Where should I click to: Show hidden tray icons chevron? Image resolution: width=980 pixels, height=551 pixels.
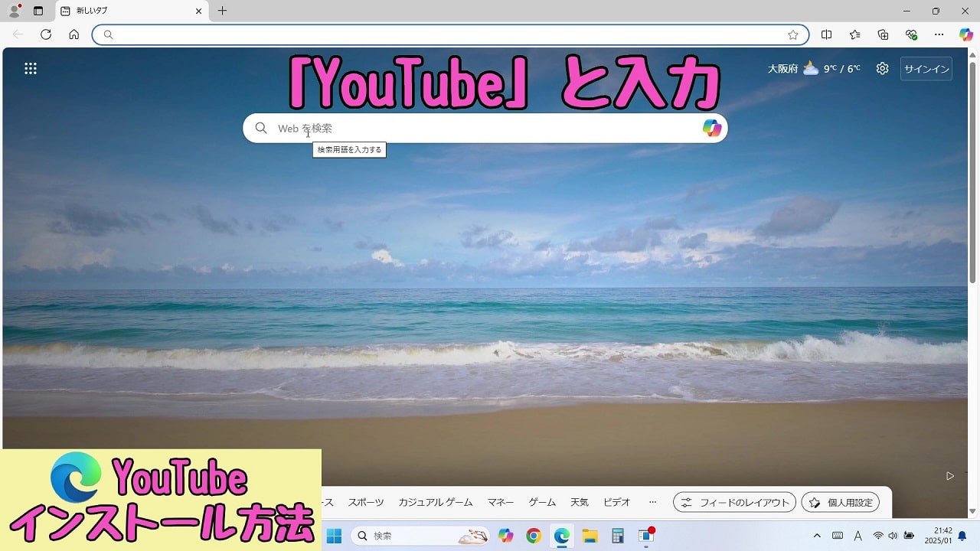817,536
